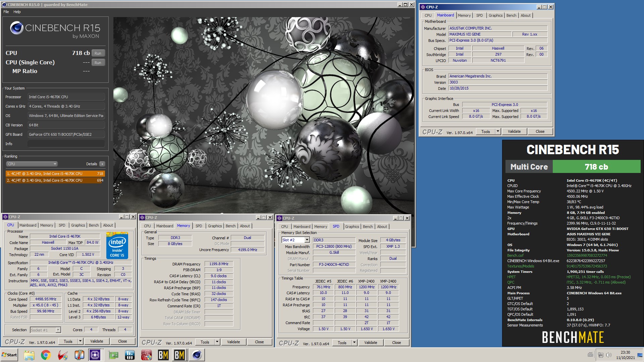Screen dimensions: 644x362
Task: Click the on-screen keyboard tray icon
Action: pos(590,355)
